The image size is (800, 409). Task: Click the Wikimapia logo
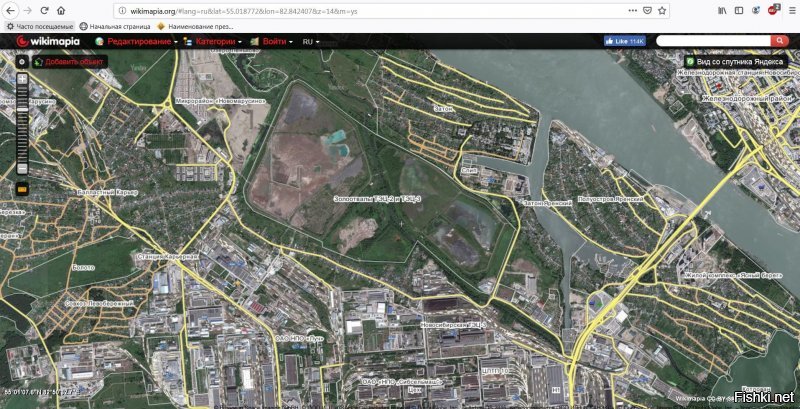pos(48,41)
